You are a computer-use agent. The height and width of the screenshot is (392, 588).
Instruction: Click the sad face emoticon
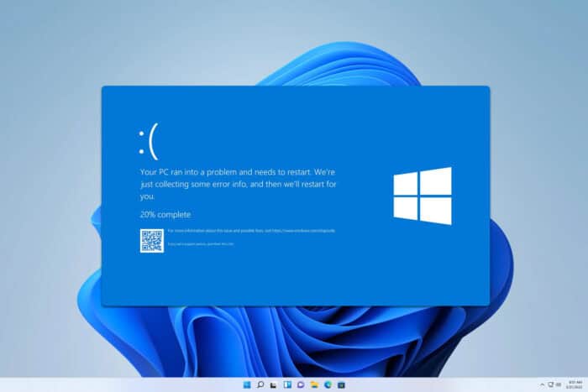coord(149,141)
